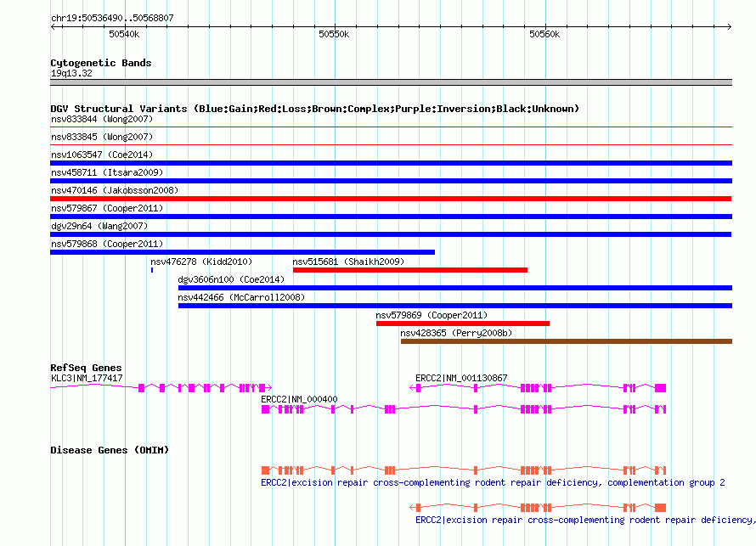Select the dgv29n64 (Wang2007) blue bar
Viewport: 756px width, 546px height.
click(x=391, y=234)
